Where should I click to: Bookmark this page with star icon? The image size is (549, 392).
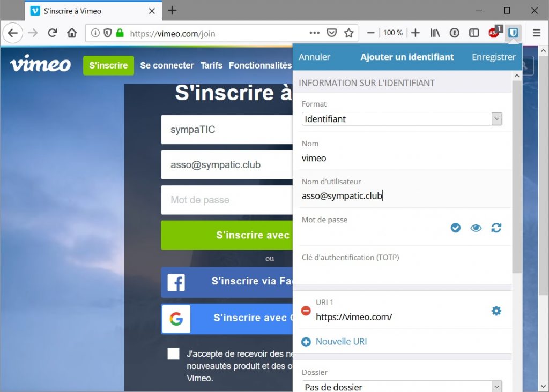tap(349, 33)
